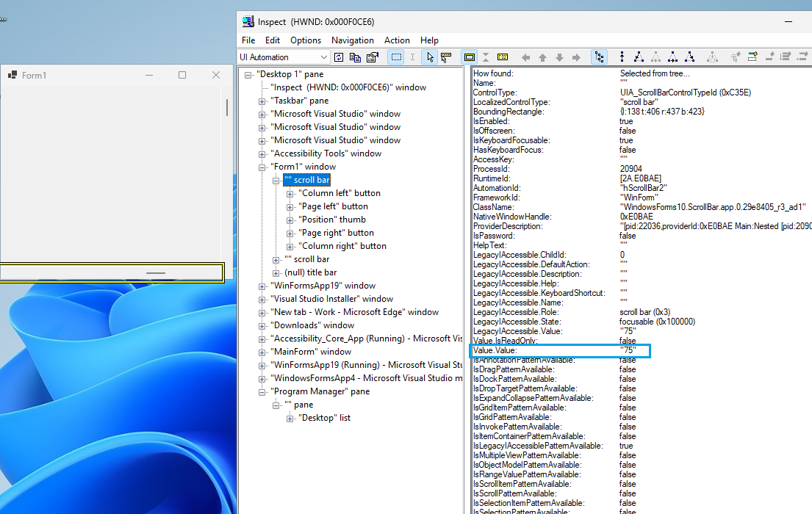Image resolution: width=812 pixels, height=514 pixels.
Task: Click the gray up arrow navigation icon
Action: tap(542, 57)
